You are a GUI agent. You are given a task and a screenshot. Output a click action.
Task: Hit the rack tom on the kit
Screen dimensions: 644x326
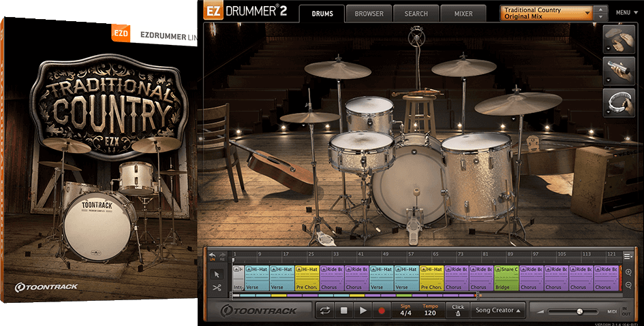[369, 115]
